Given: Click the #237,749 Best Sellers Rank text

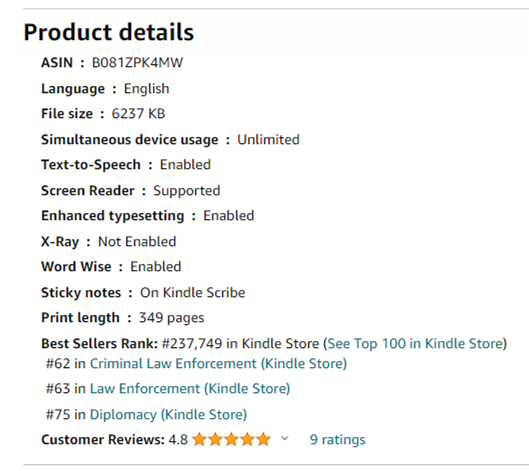Looking at the screenshot, I should click(x=192, y=344).
